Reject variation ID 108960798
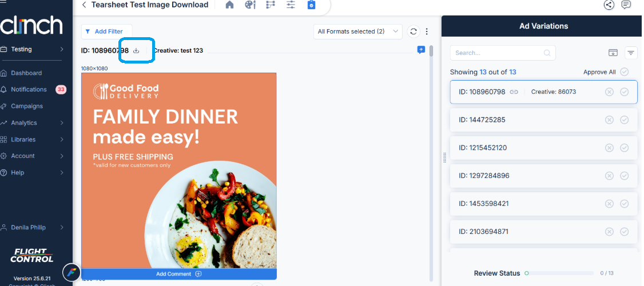Screen dimensions: 644x286 click(x=609, y=92)
